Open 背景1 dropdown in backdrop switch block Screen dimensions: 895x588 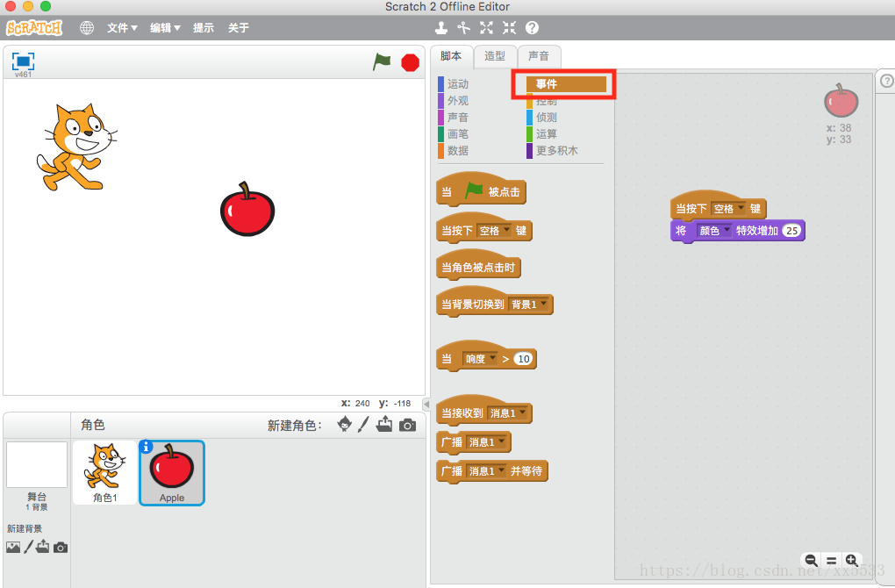tap(528, 305)
